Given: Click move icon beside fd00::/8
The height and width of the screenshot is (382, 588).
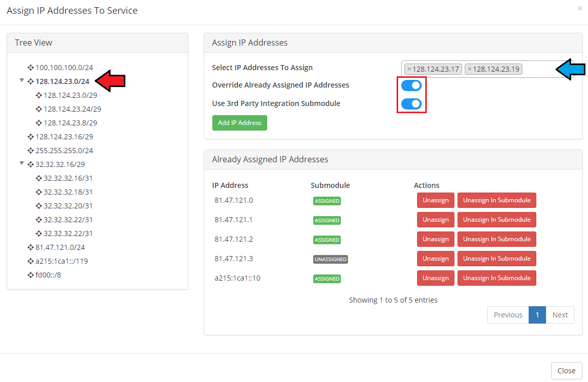Looking at the screenshot, I should [x=30, y=275].
